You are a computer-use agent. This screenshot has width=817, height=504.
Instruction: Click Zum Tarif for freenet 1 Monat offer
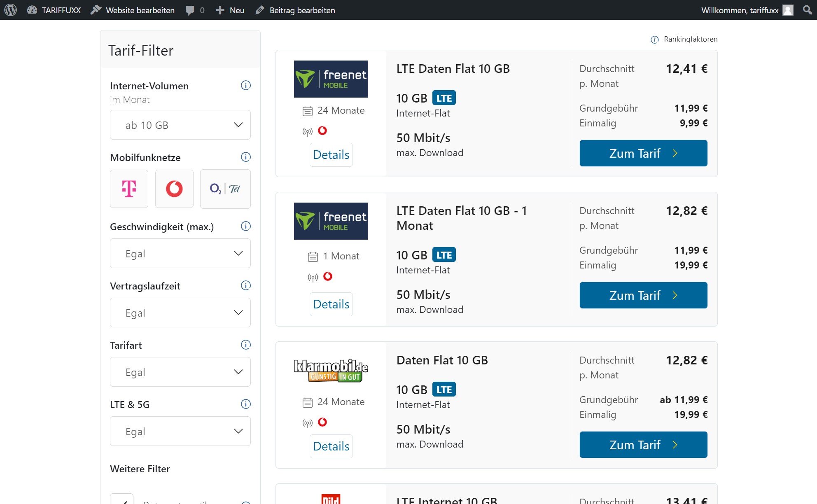click(644, 295)
